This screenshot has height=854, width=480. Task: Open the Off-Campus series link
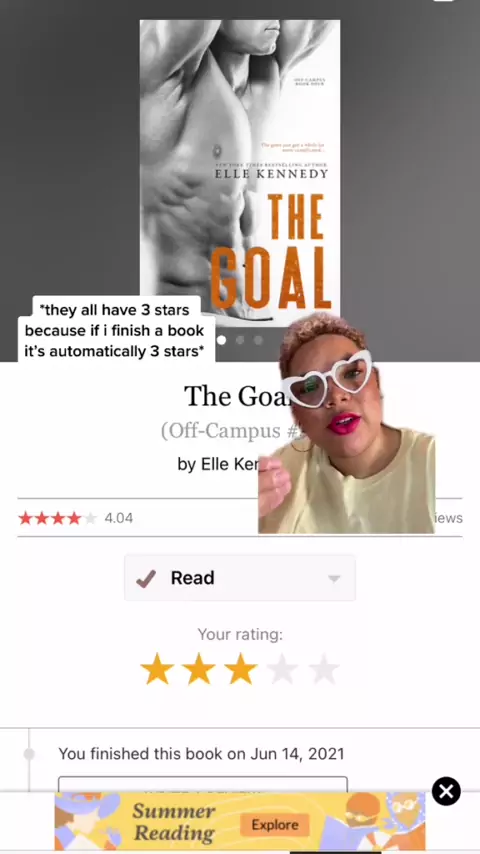[x=231, y=430]
